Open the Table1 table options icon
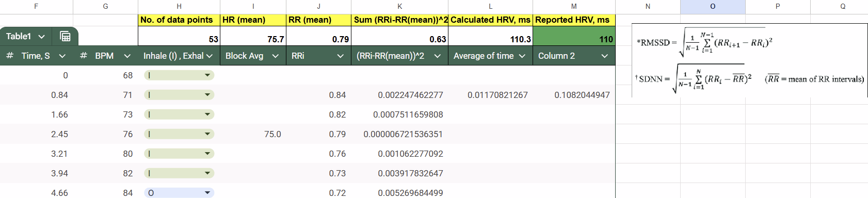Screen dimensions: 868x198 coord(65,37)
